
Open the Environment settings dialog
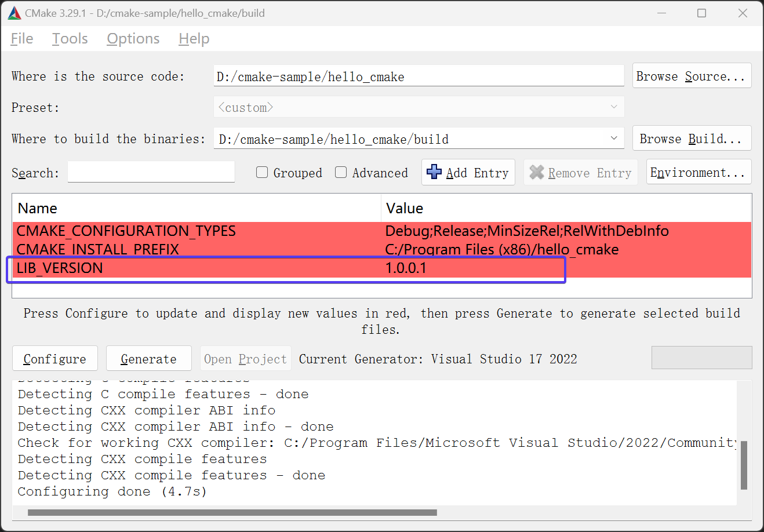pos(698,172)
